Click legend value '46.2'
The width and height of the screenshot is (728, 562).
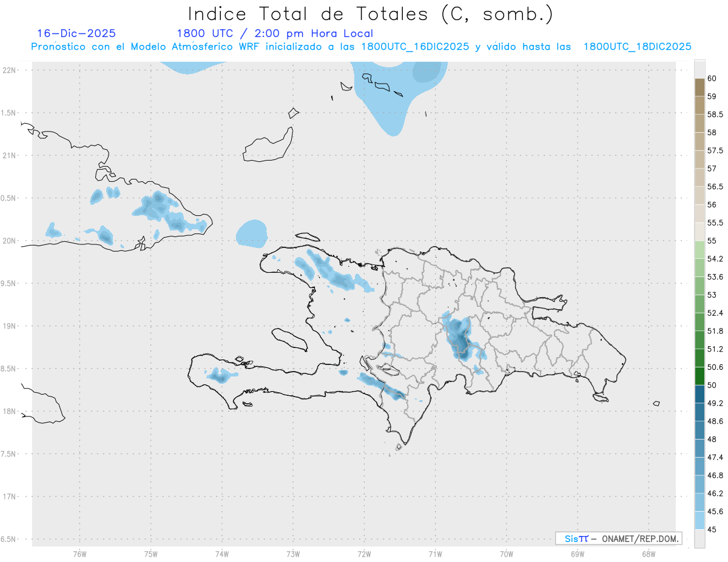[715, 493]
